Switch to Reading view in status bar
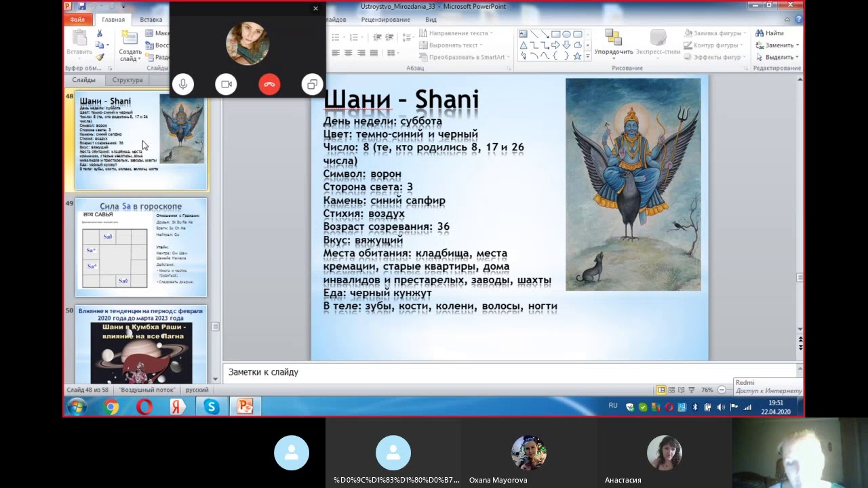Screen dimensions: 868x488 [x=681, y=390]
